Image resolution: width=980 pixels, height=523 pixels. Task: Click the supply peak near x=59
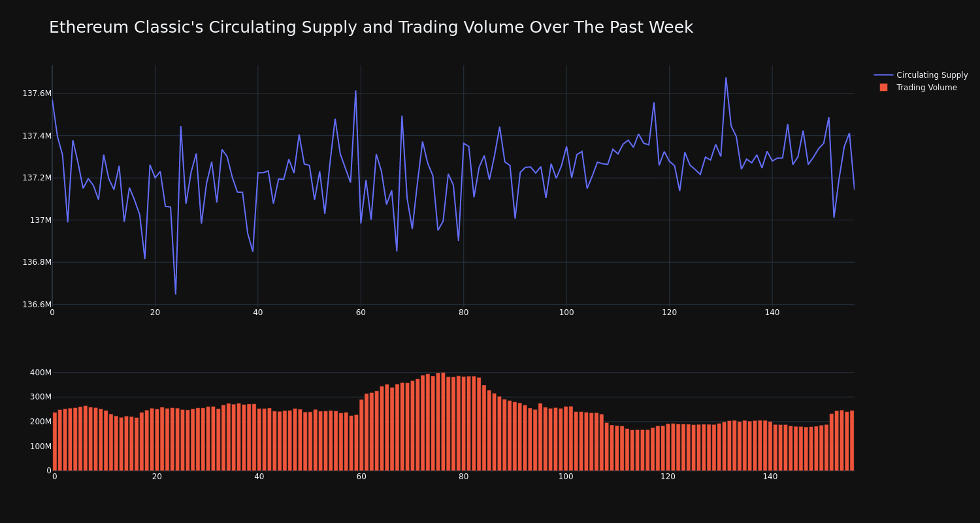(x=355, y=91)
